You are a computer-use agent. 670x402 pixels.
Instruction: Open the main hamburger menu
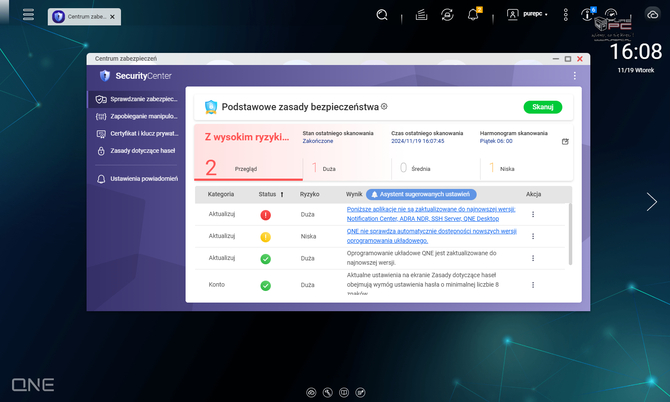(28, 15)
